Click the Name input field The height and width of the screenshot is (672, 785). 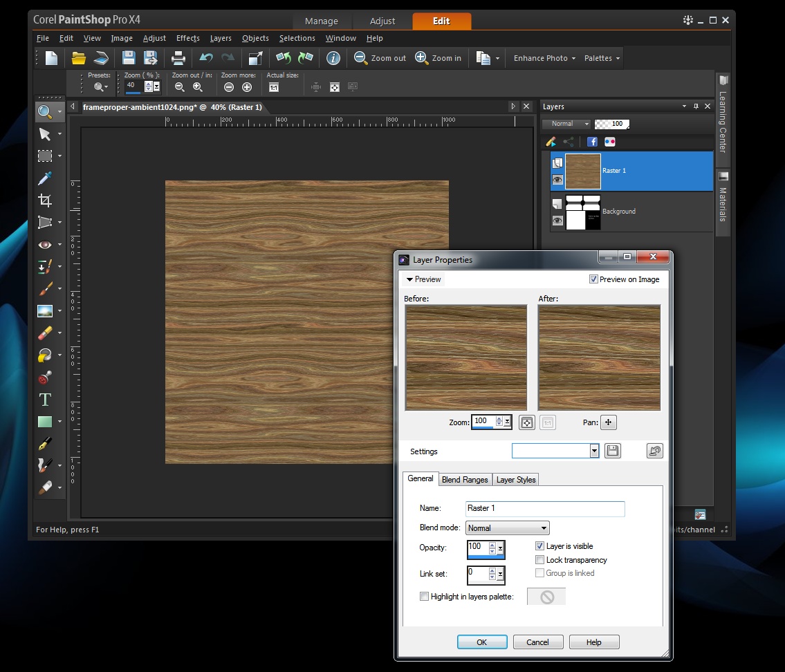tap(545, 509)
